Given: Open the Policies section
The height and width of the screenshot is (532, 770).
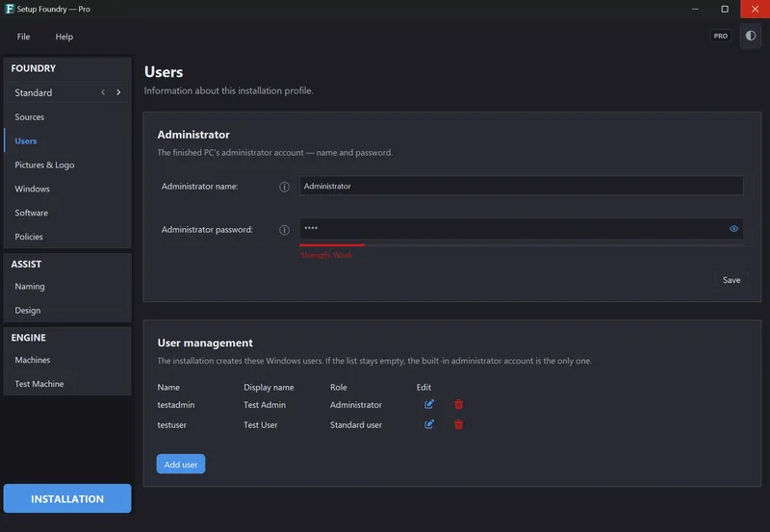Looking at the screenshot, I should tap(67, 237).
